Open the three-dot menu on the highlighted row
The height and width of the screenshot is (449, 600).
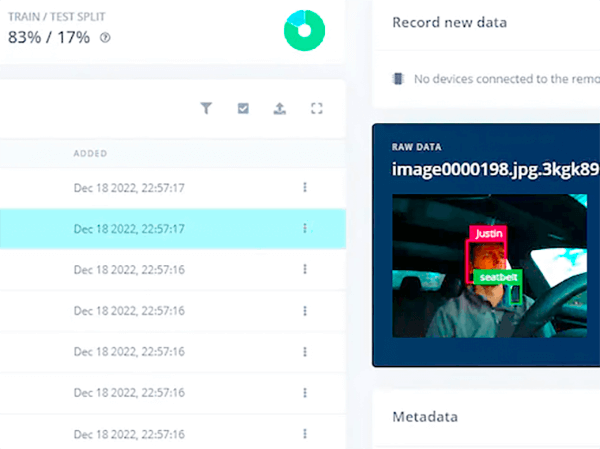tap(305, 228)
